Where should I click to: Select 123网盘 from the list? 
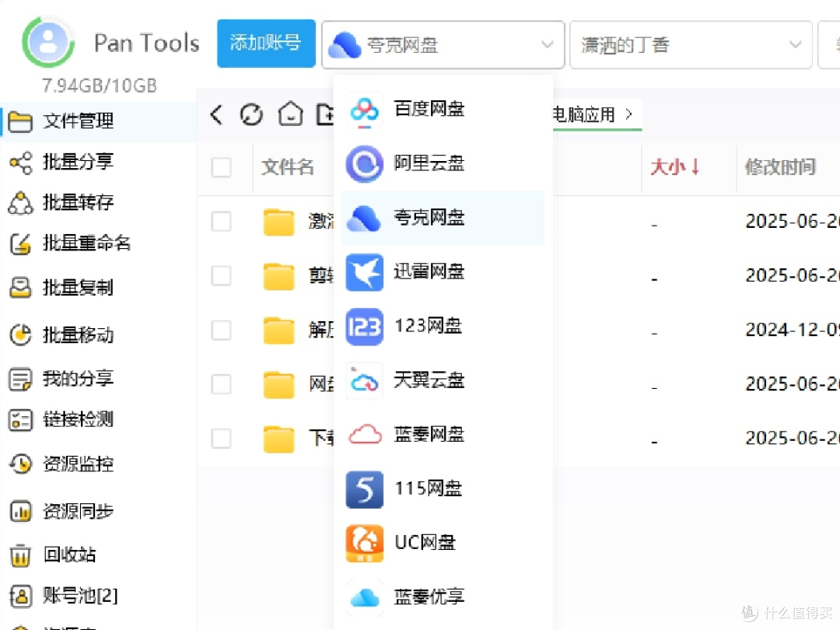(x=443, y=326)
